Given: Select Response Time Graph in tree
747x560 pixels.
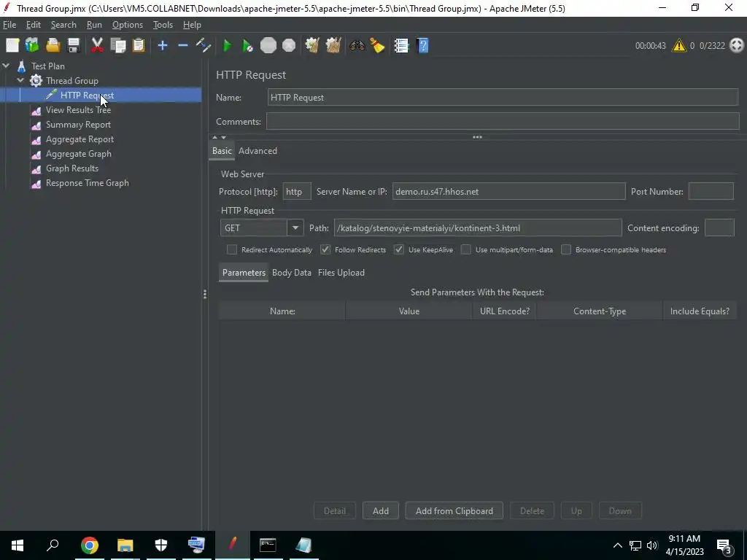Looking at the screenshot, I should pyautogui.click(x=88, y=183).
